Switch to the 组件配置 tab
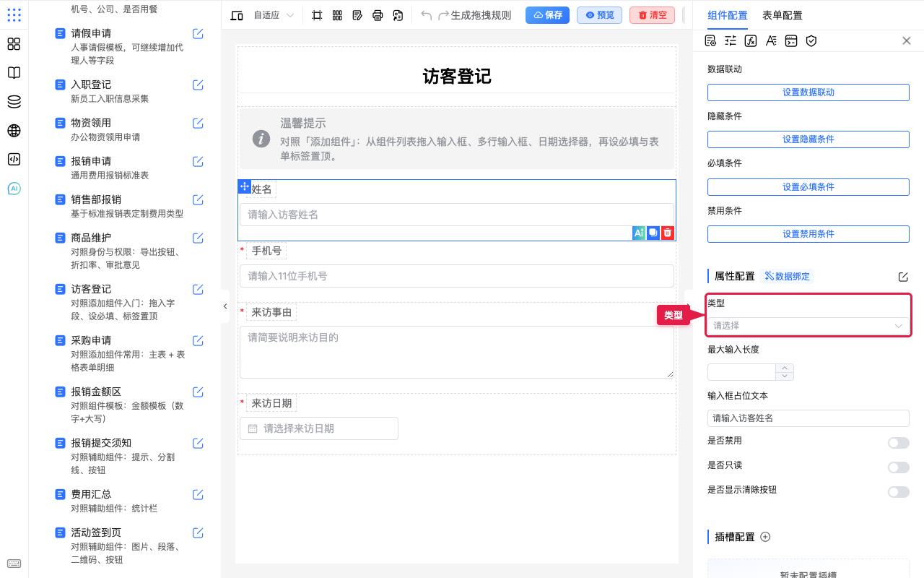Image resolution: width=924 pixels, height=578 pixels. 728,15
